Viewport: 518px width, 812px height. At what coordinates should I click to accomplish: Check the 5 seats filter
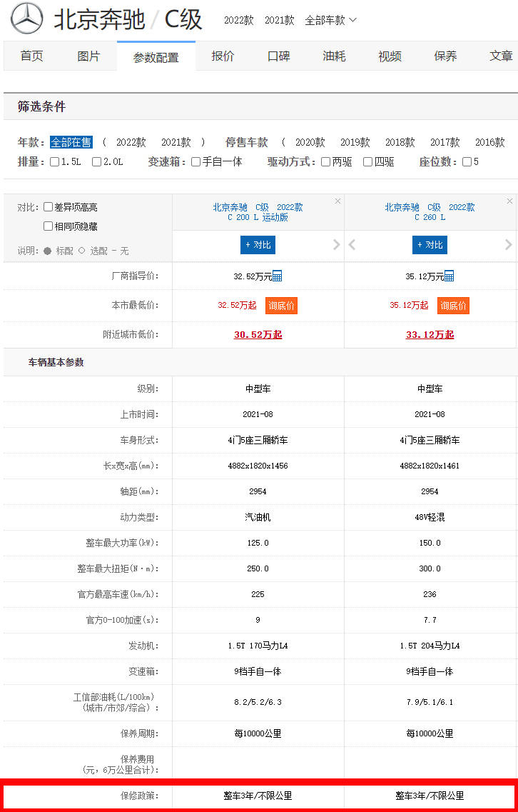[x=467, y=161]
